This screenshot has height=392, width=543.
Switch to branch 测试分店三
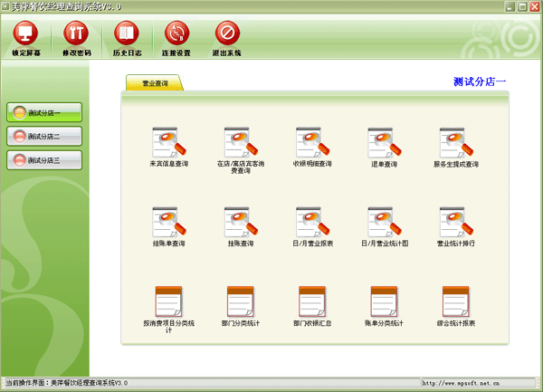[x=45, y=160]
